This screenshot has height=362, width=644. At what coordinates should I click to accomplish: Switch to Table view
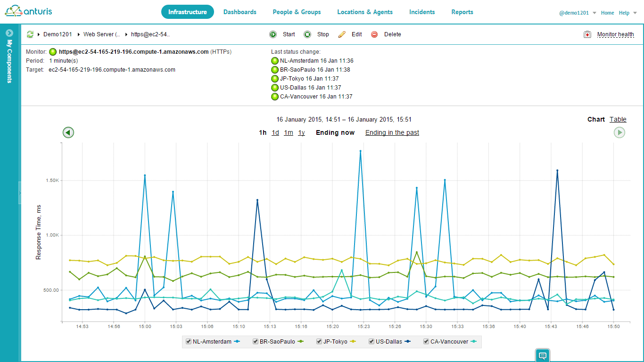(x=618, y=119)
